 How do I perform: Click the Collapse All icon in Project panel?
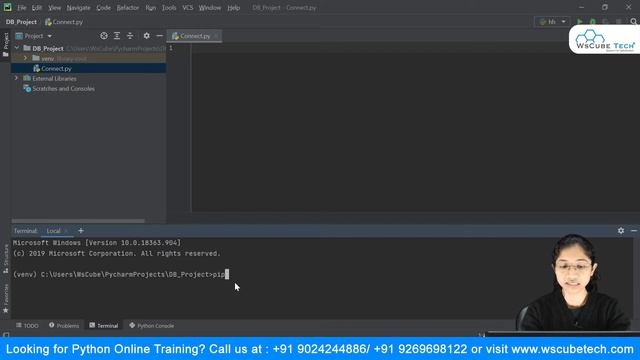130,36
